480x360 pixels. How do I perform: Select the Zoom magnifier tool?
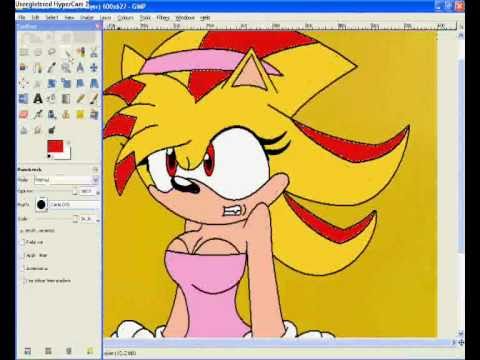pyautogui.click(x=66, y=68)
